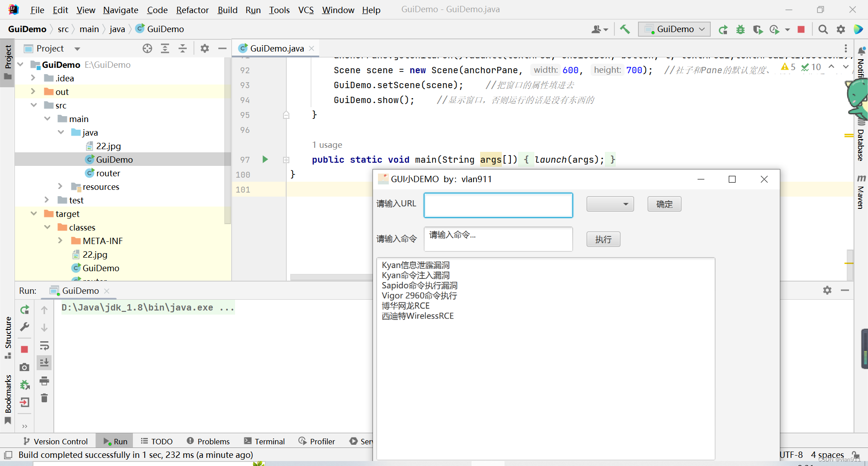This screenshot has width=868, height=466.
Task: Click the command input field 请输入命令
Action: click(498, 239)
